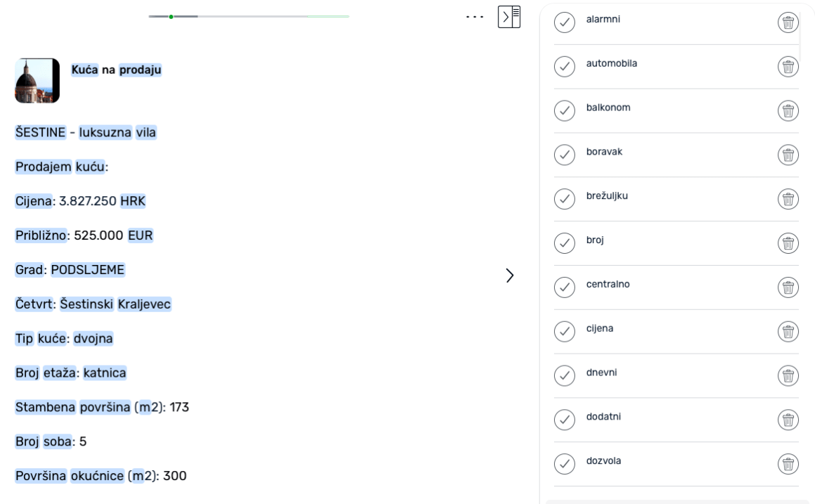Click trash icon beside "dozvola"
This screenshot has height=504, width=815.
click(788, 464)
